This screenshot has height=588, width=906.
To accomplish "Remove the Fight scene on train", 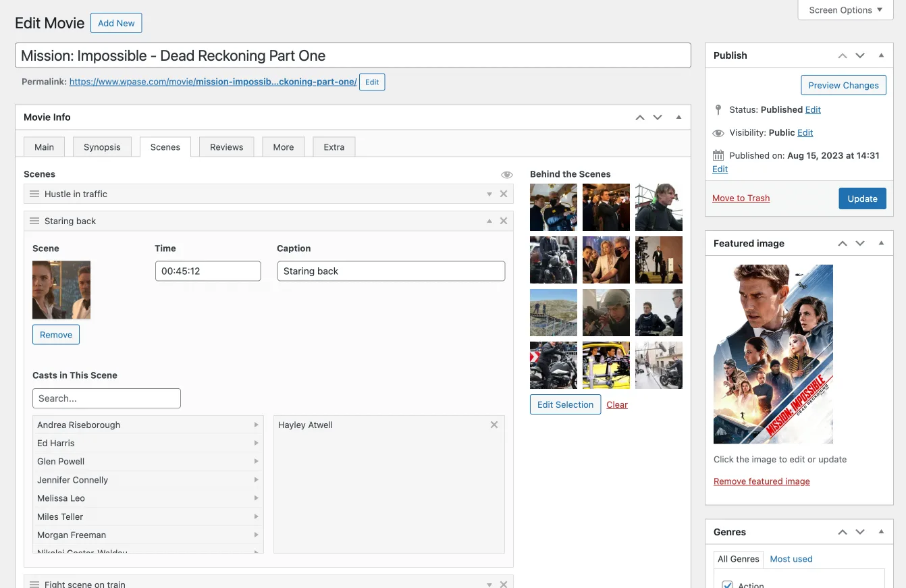I will [x=503, y=585].
